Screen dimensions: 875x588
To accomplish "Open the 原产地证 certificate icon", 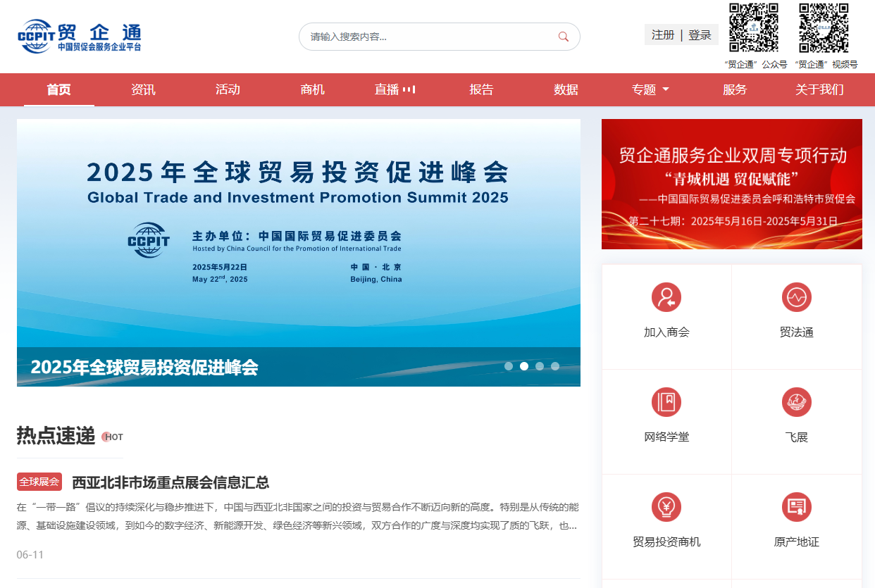I will tap(797, 507).
